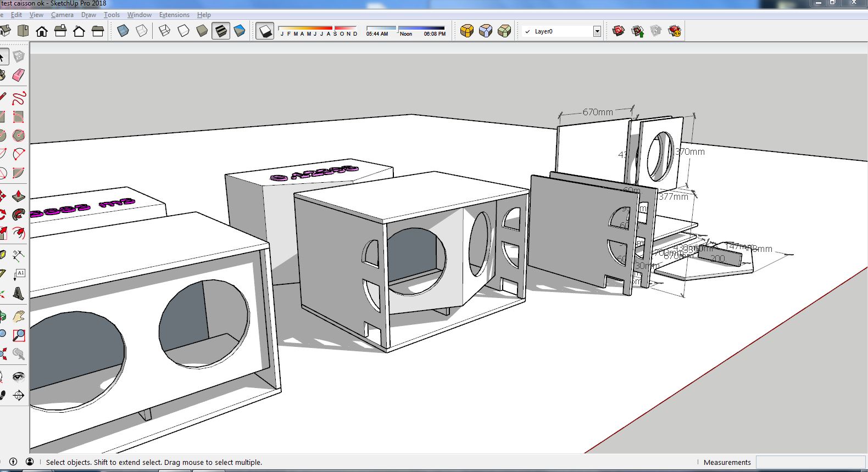The width and height of the screenshot is (868, 472).
Task: Click the Zoom Window tool
Action: [x=19, y=335]
